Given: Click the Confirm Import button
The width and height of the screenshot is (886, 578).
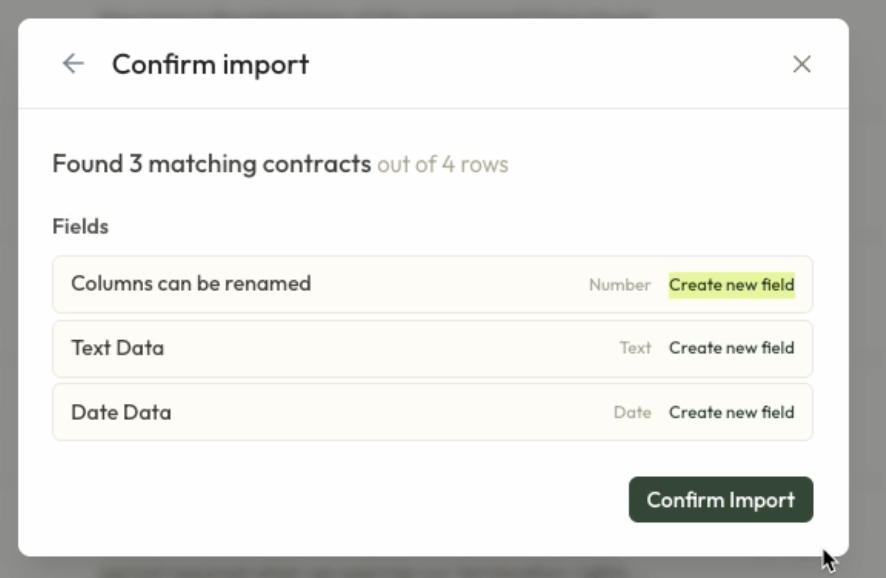Looking at the screenshot, I should click(x=720, y=500).
